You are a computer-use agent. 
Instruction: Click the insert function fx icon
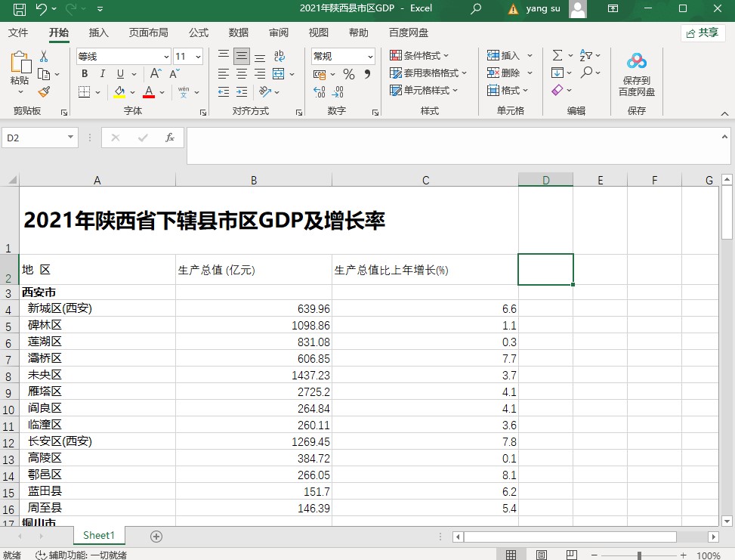coord(170,138)
